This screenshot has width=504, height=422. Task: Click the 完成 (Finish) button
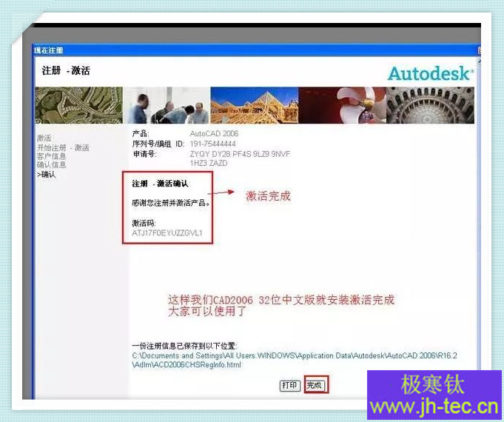pyautogui.click(x=315, y=385)
